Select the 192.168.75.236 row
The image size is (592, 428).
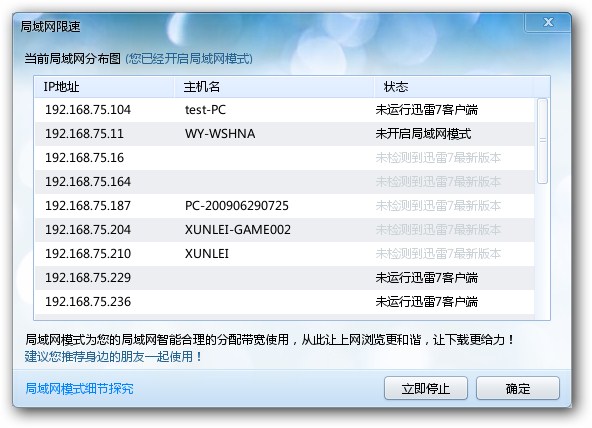click(x=285, y=302)
